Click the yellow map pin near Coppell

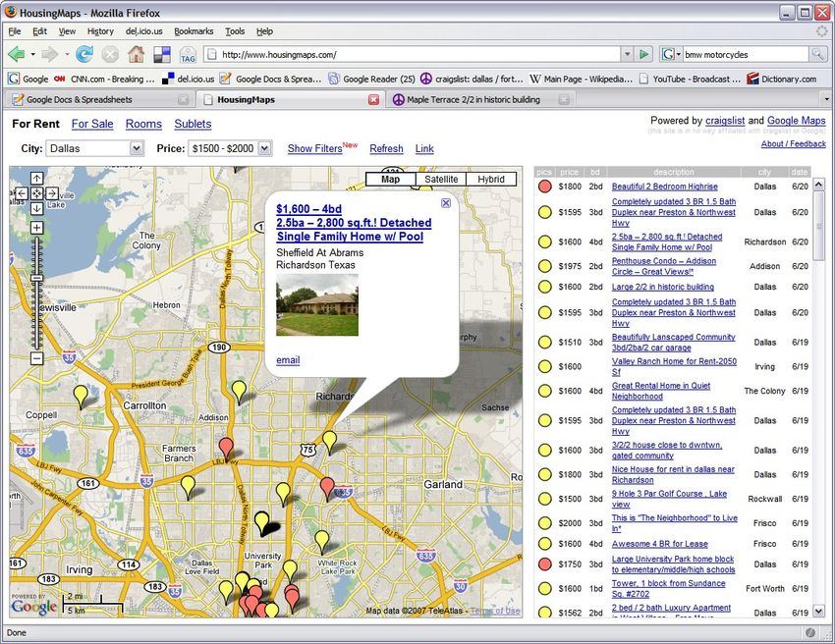pos(81,397)
